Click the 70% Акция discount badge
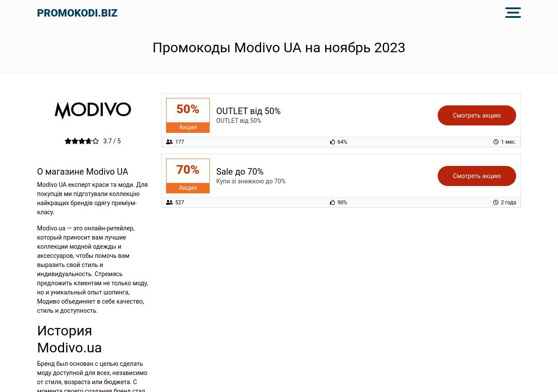This screenshot has width=558, height=392. click(x=188, y=176)
